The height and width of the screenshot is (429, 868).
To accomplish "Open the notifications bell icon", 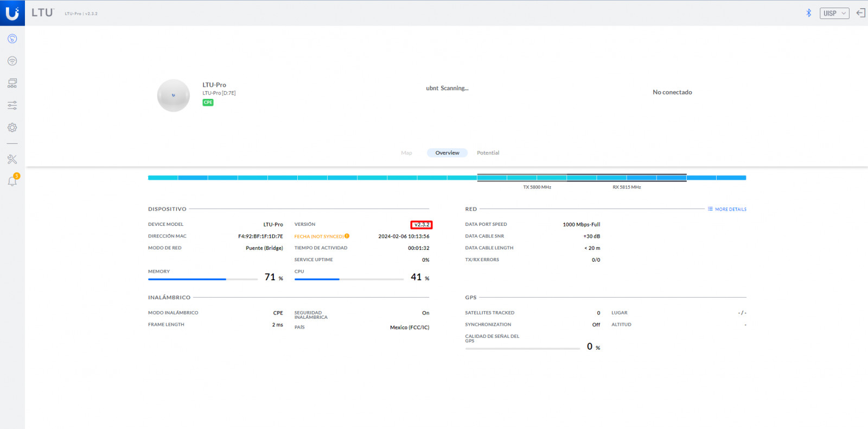I will tap(12, 181).
